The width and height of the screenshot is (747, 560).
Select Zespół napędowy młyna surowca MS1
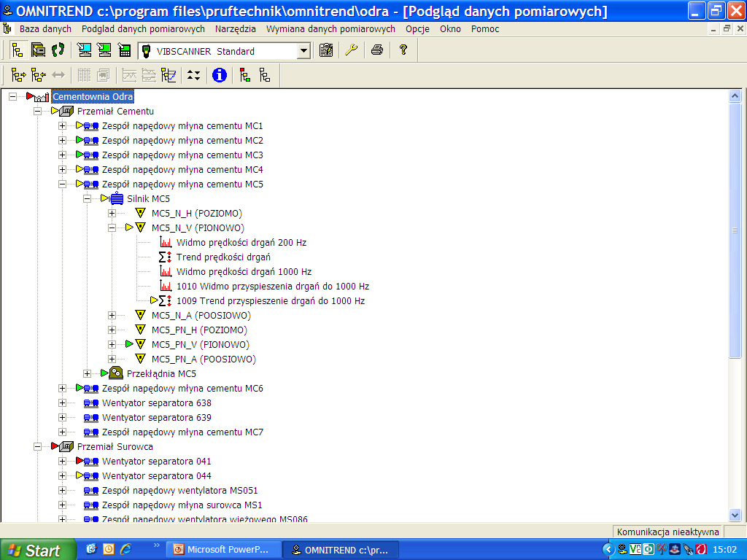[x=182, y=505]
